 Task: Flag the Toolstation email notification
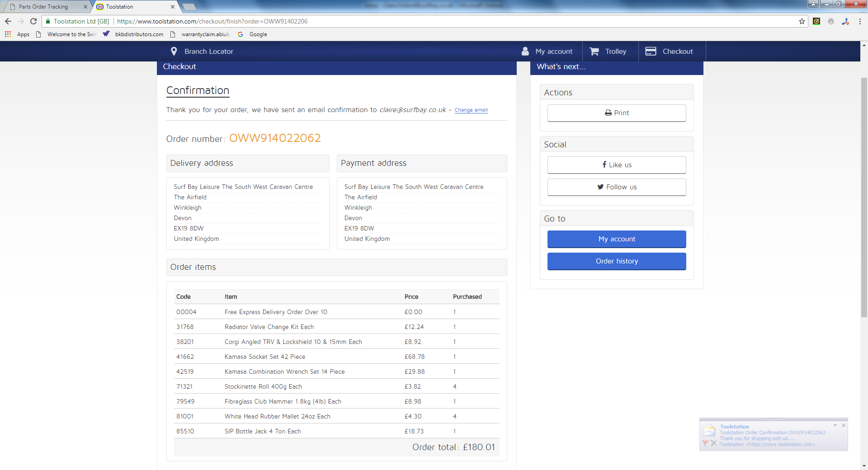(x=705, y=443)
